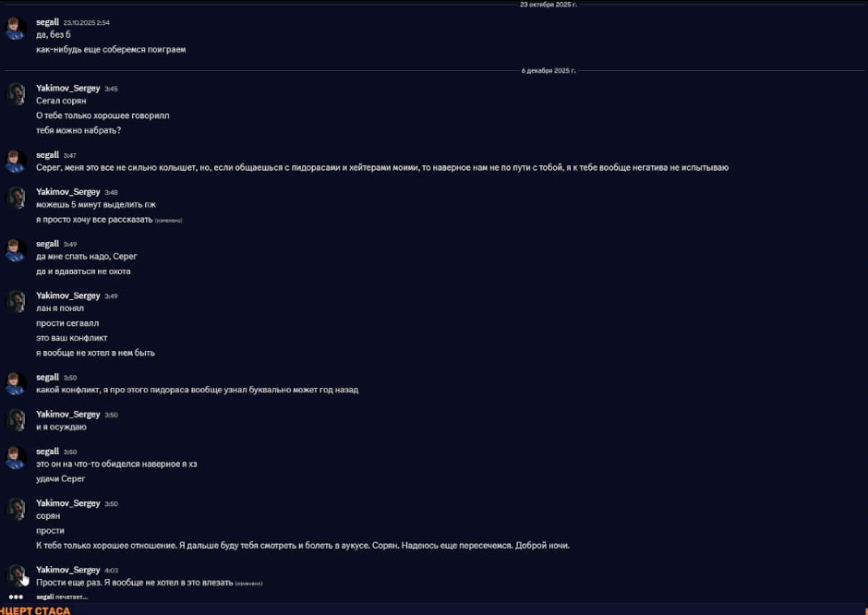Click segall's avatar beside the 3:49 message
This screenshot has width=868, height=615.
point(16,249)
